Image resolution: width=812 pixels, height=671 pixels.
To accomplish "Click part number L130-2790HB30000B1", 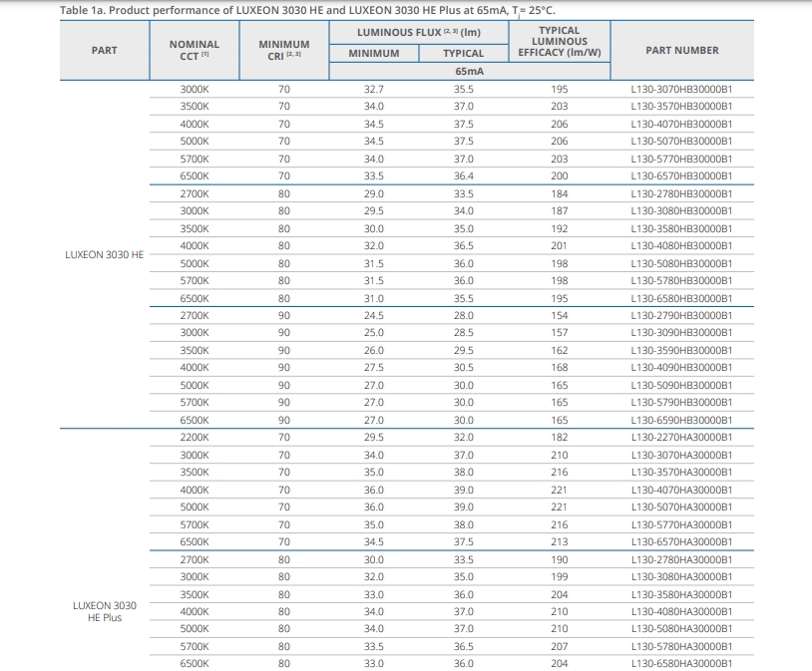I will 681,315.
